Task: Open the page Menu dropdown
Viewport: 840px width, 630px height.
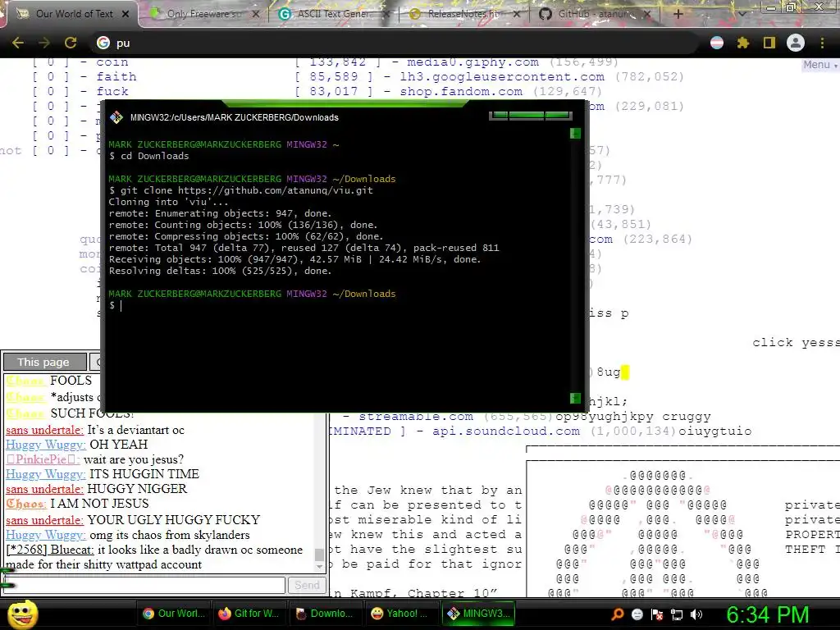Action: coord(819,65)
